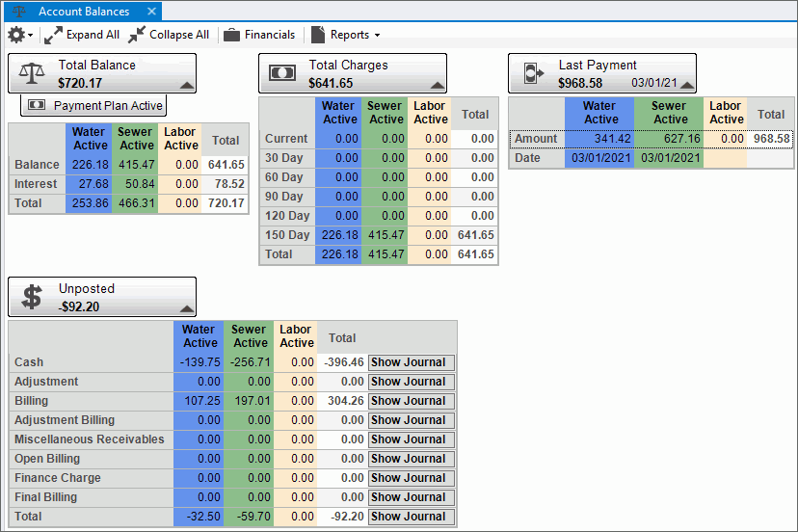Click the $968.58 Last Payment header amount

point(580,83)
